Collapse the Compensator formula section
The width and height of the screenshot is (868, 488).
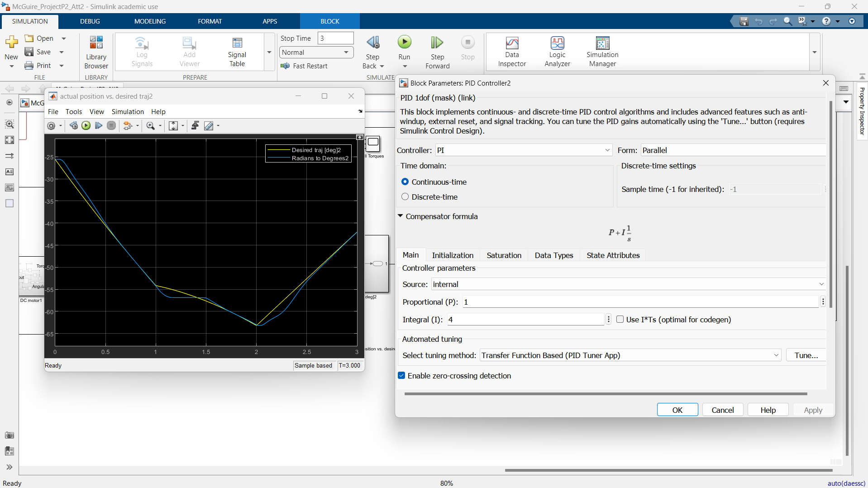click(400, 216)
